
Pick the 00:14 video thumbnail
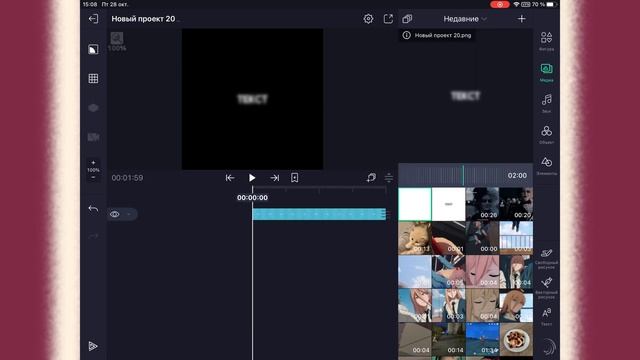click(x=448, y=339)
